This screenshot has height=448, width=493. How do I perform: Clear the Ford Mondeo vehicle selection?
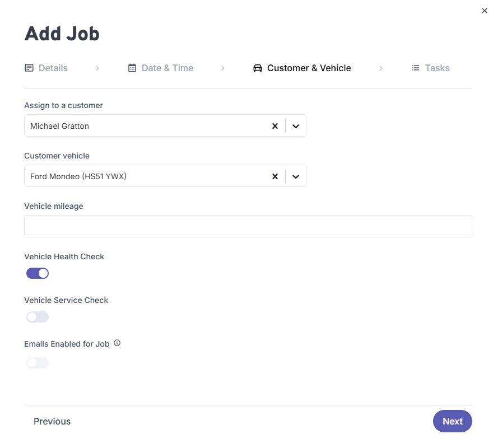click(275, 176)
